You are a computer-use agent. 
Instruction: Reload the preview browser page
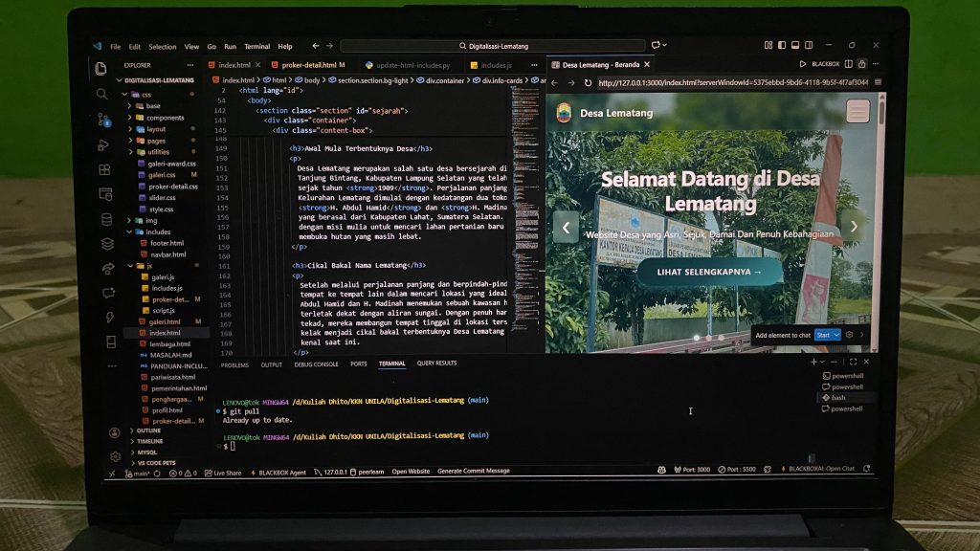[587, 83]
